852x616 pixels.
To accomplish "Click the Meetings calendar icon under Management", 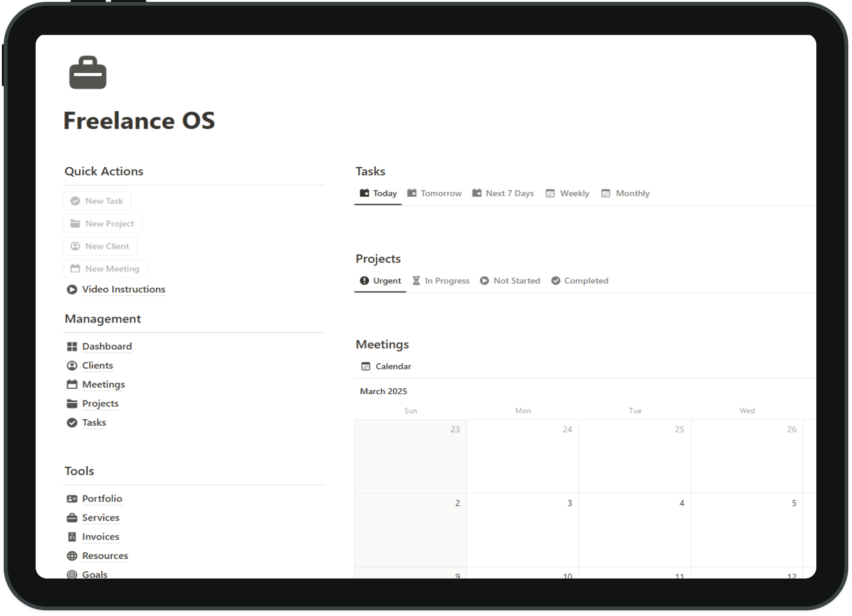I will 72,384.
